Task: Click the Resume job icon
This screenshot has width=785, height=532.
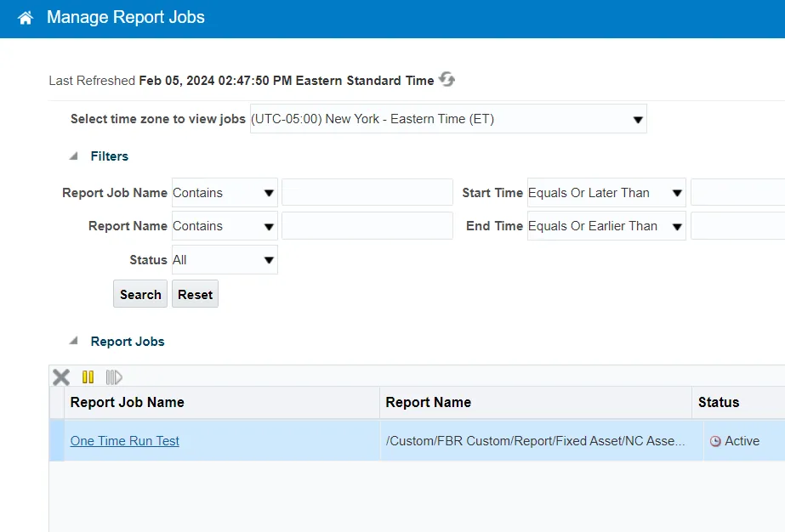Action: coord(114,377)
